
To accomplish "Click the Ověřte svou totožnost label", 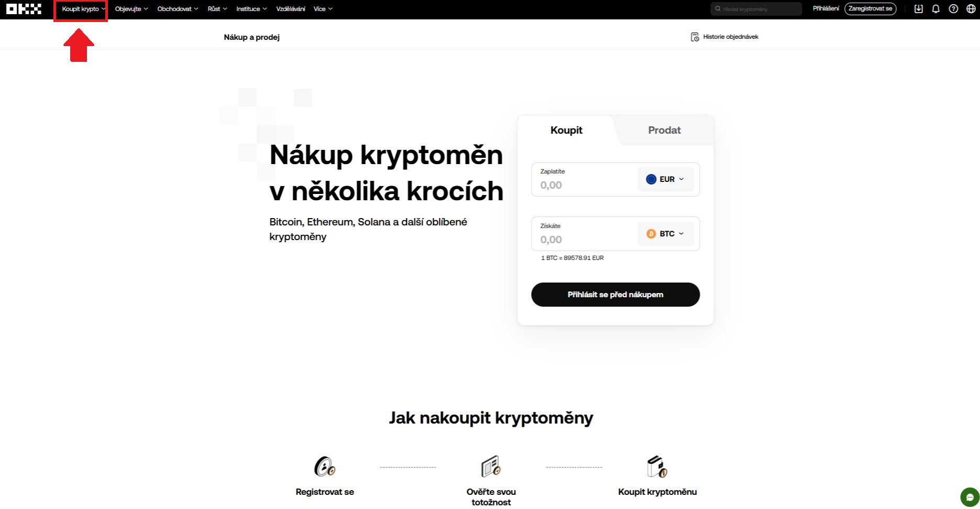I will click(491, 497).
